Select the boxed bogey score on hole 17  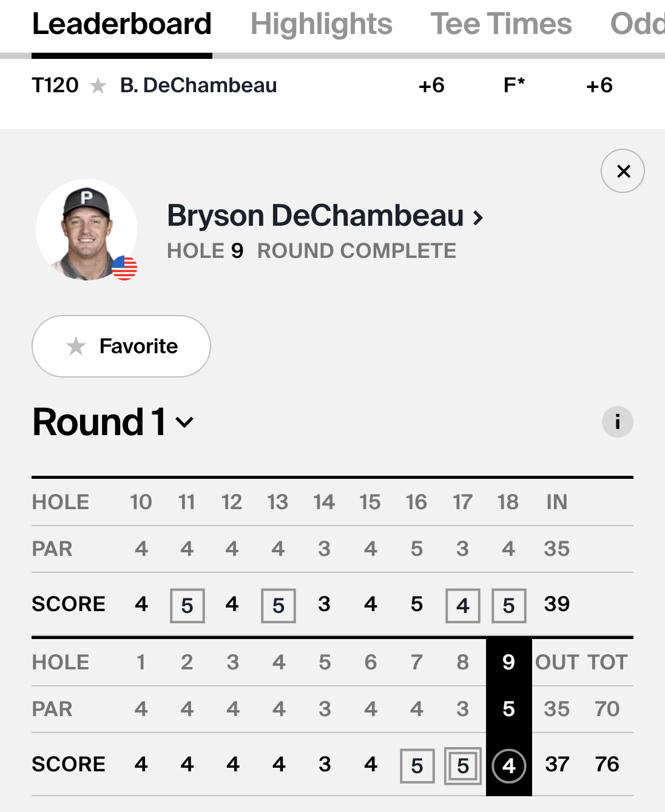click(463, 606)
